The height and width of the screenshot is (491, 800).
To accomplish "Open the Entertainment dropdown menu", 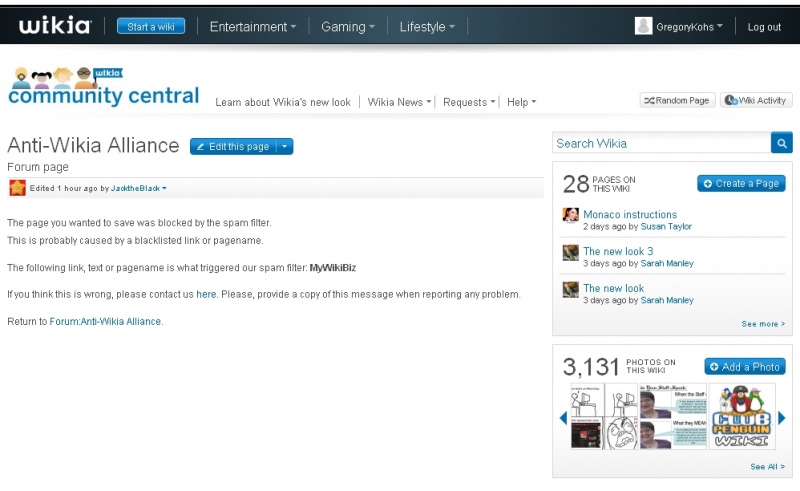I will [252, 27].
